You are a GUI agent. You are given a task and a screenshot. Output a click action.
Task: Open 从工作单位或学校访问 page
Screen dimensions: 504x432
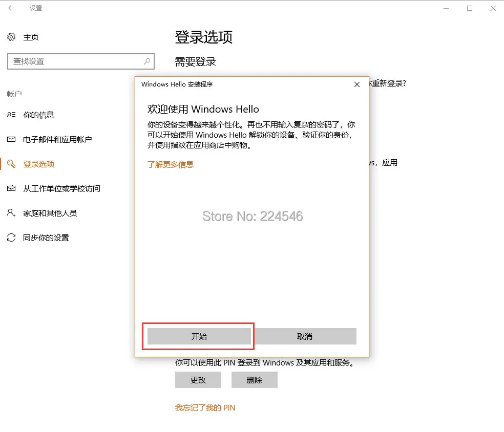tap(61, 188)
